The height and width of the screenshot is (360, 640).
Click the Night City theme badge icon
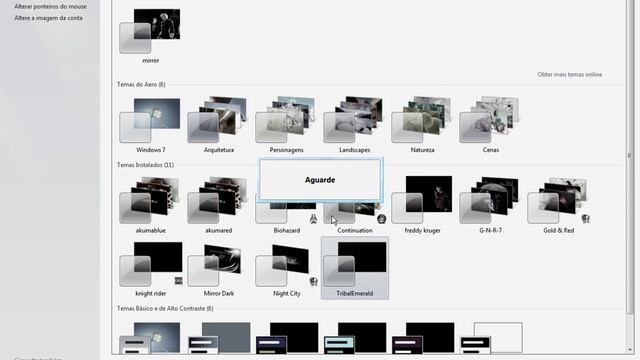tap(313, 281)
